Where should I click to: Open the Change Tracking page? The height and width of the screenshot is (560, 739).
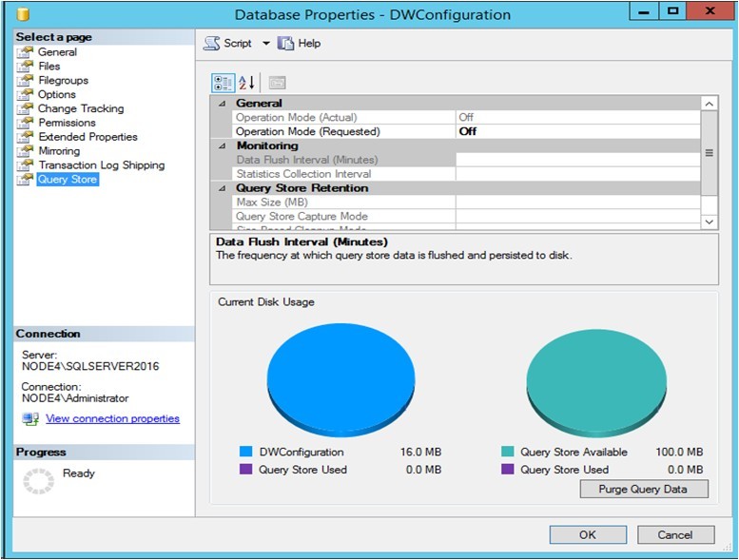pyautogui.click(x=81, y=108)
